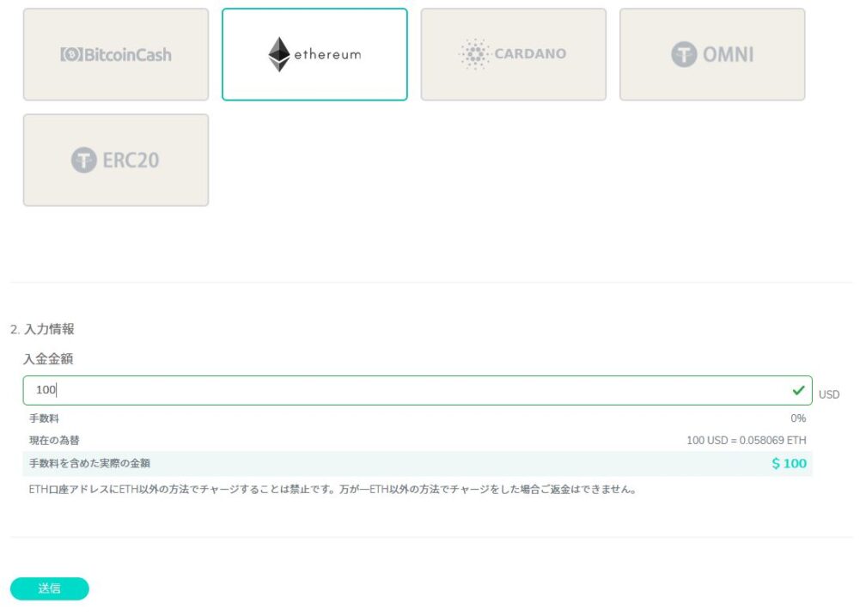Click the BitcoinCash logo icon
The image size is (860, 616).
click(x=71, y=54)
